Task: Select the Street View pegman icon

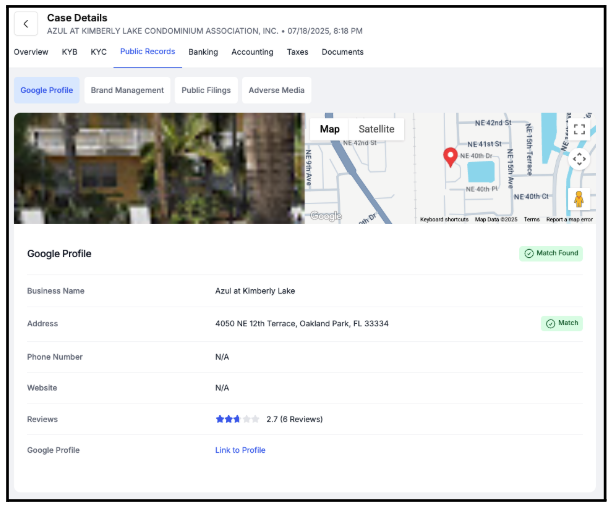Action: (579, 199)
